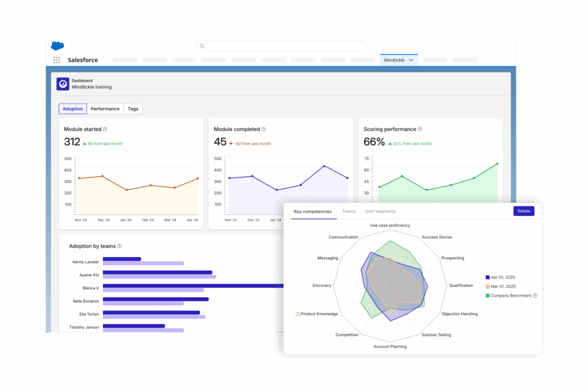Select the Adoption view toggle
This screenshot has height=392, width=588.
point(73,108)
